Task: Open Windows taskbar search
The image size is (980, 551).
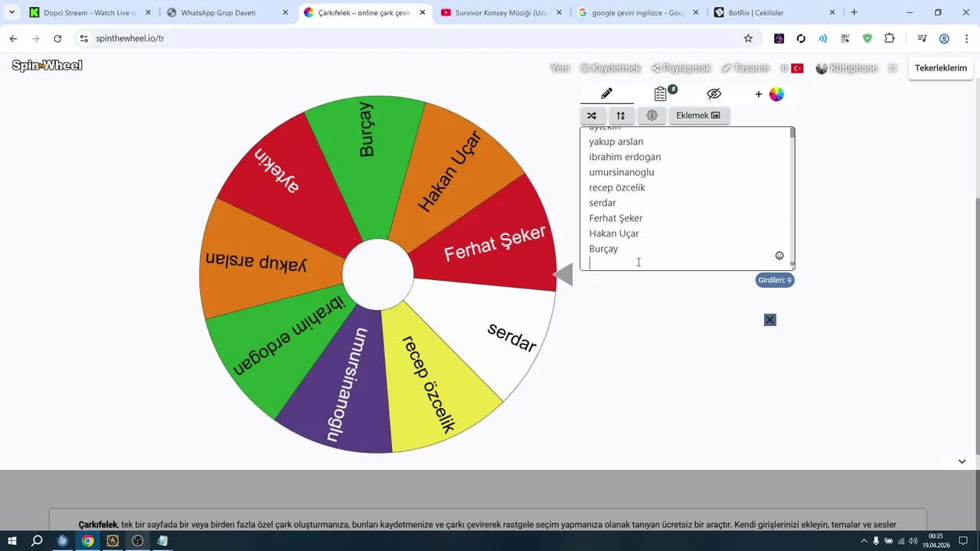Action: pos(37,541)
